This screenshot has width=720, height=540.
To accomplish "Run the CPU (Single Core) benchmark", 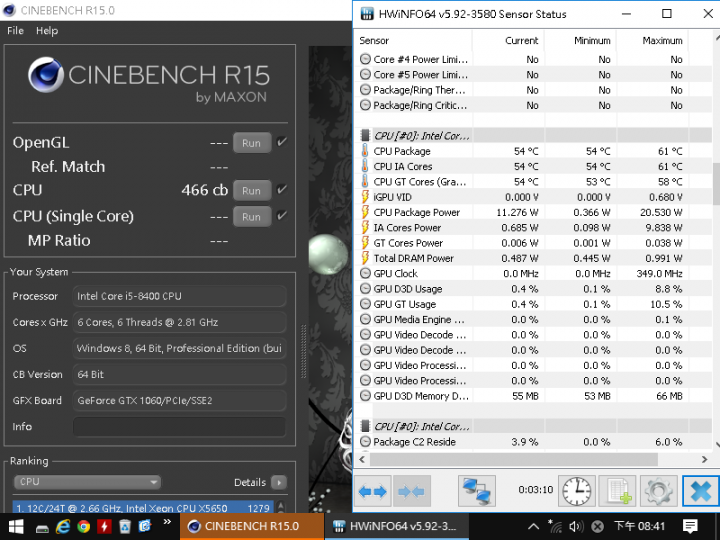I will (x=252, y=217).
